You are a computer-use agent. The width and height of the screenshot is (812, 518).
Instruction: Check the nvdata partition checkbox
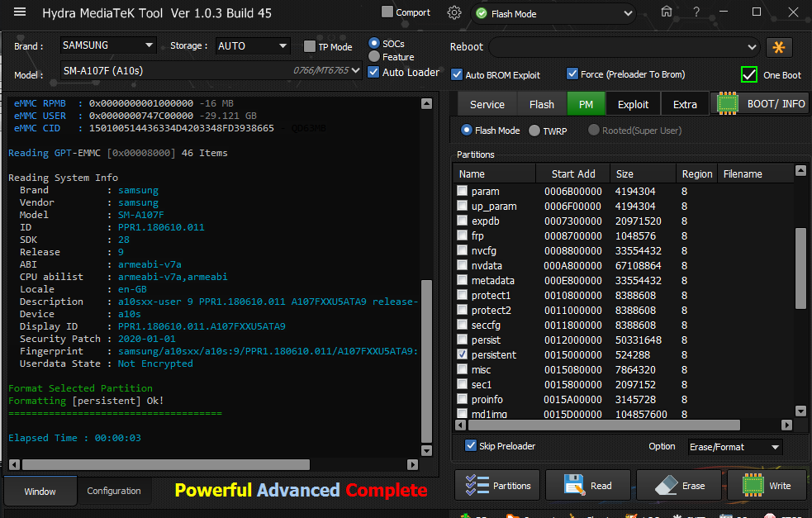(x=463, y=265)
